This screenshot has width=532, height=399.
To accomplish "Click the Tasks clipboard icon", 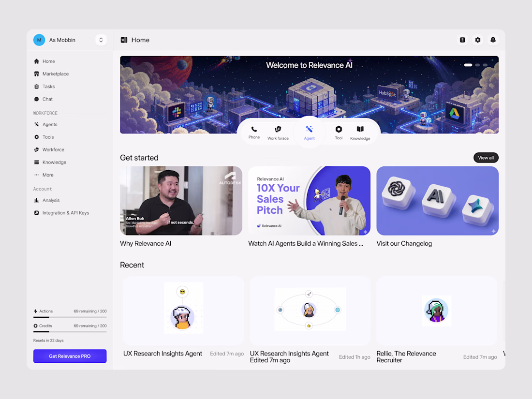I will coord(37,87).
